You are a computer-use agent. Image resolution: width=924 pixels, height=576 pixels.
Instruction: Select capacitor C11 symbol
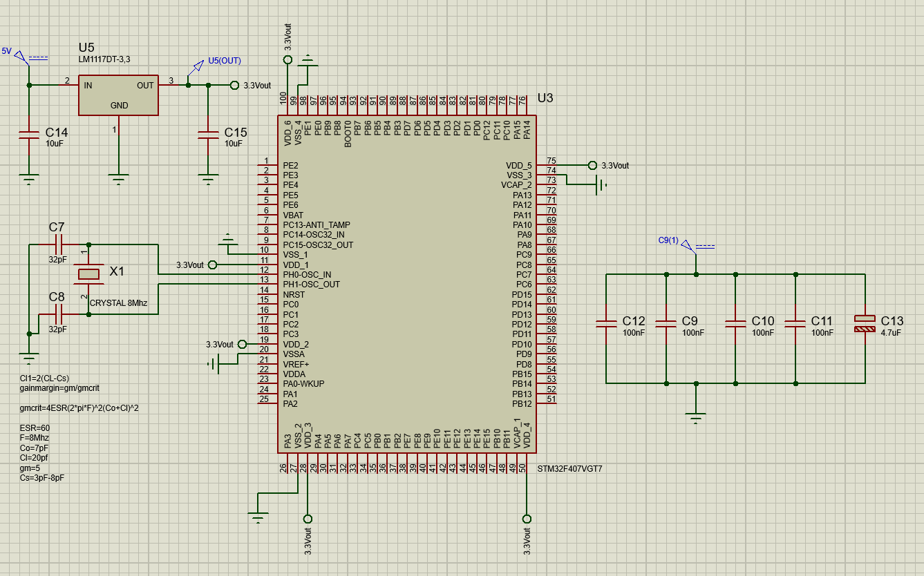click(795, 323)
